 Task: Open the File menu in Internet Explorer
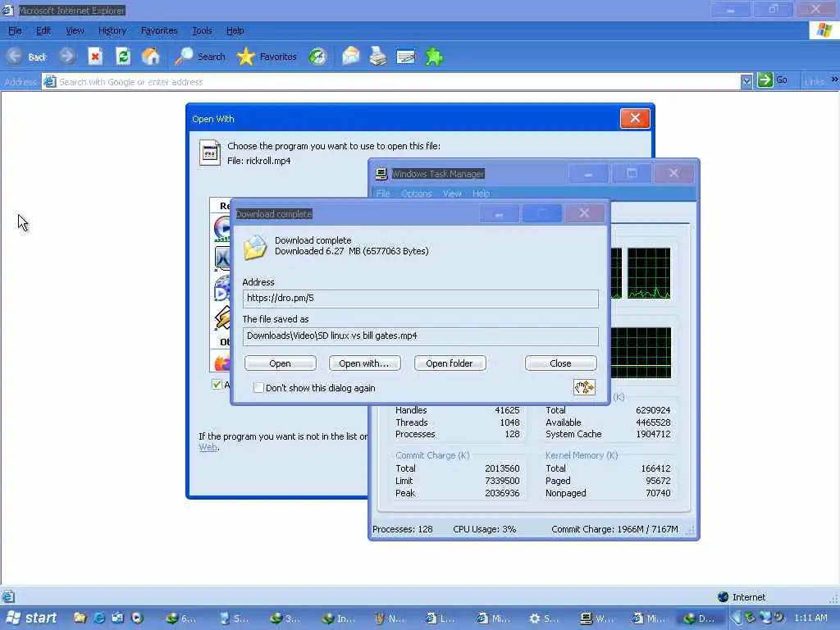15,30
